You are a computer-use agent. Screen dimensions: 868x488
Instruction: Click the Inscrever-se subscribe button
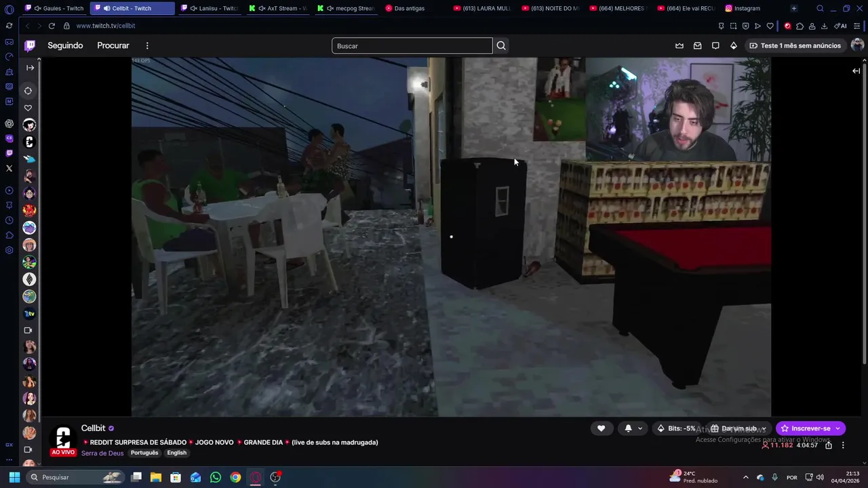click(810, 428)
